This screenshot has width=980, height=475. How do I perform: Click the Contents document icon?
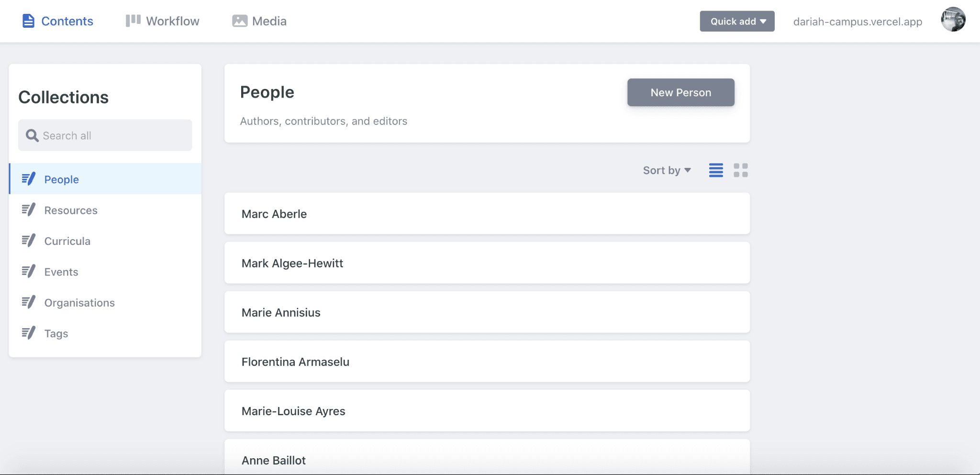click(28, 21)
